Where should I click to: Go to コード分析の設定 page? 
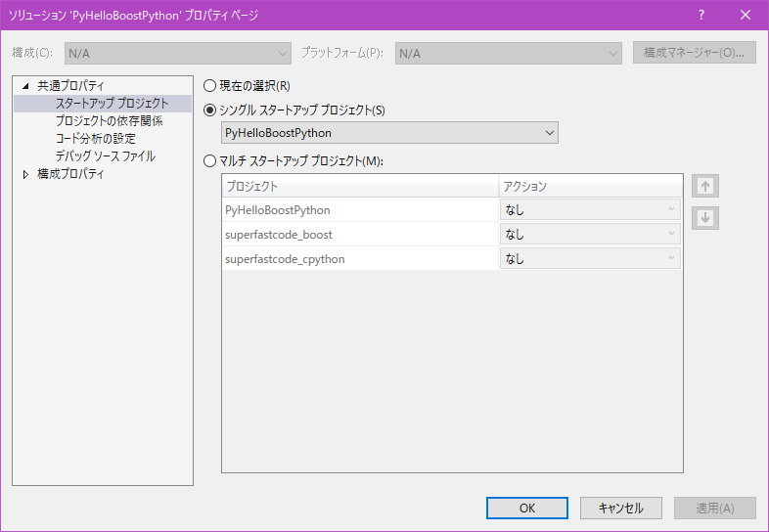click(95, 139)
